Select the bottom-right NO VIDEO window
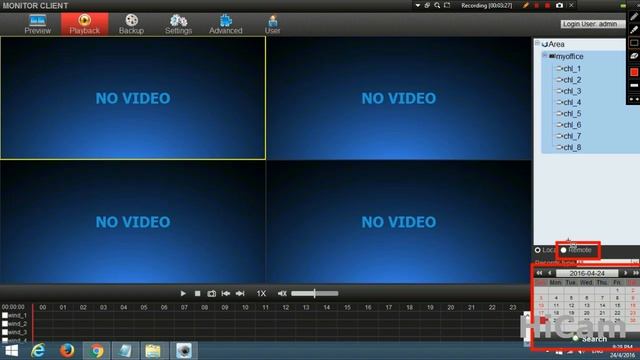Image resolution: width=640 pixels, height=360 pixels. click(x=399, y=222)
